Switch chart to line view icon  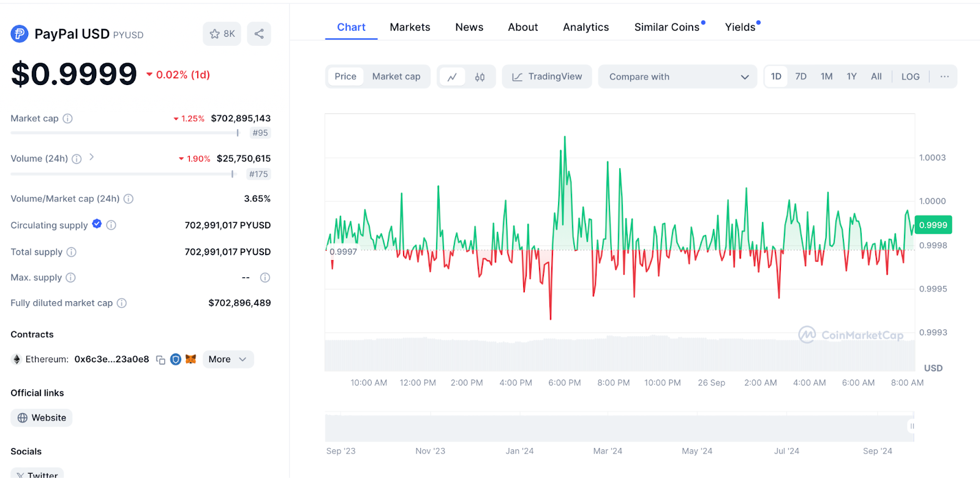(x=452, y=77)
